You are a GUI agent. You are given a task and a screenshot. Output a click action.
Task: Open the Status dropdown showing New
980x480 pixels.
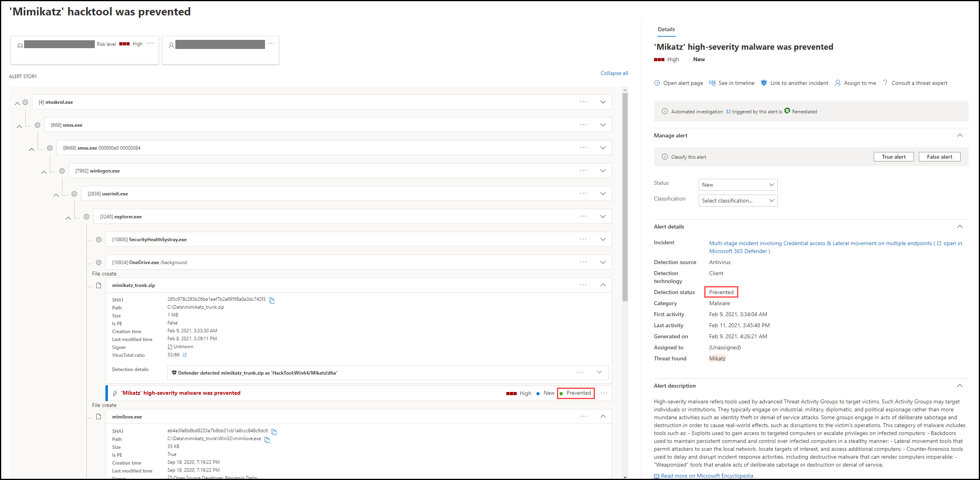click(737, 185)
